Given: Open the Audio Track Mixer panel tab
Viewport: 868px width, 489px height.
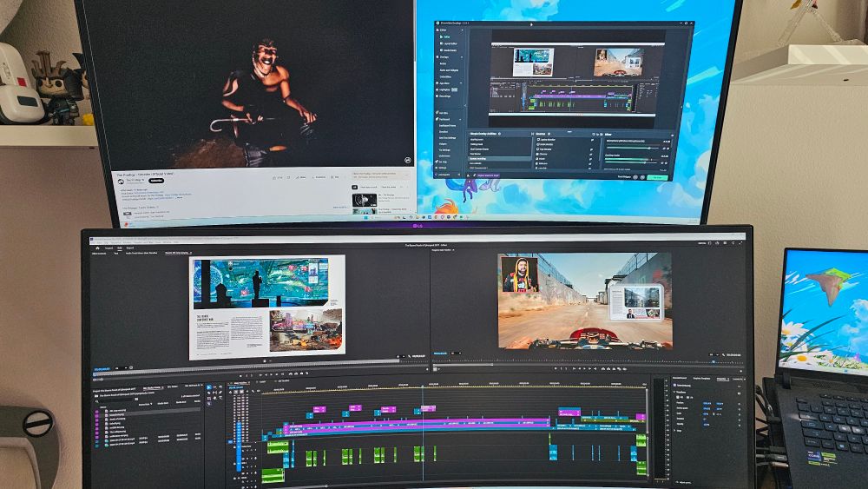Looking at the screenshot, I should pyautogui.click(x=141, y=253).
